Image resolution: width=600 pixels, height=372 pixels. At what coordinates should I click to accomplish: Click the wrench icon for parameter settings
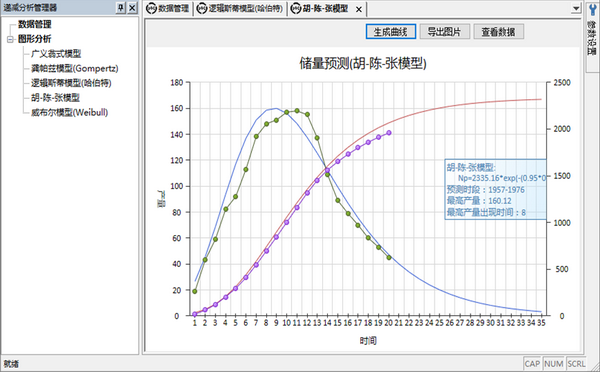(592, 9)
